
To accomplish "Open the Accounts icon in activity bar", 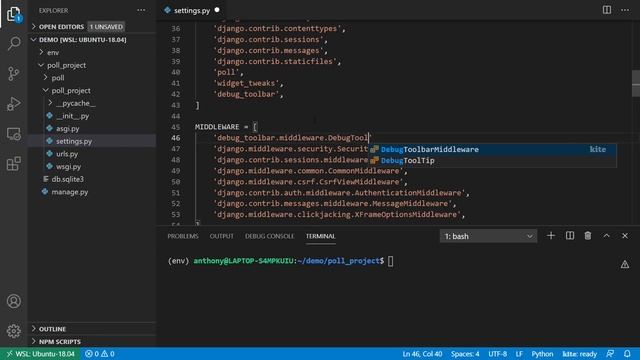I will coord(13,301).
